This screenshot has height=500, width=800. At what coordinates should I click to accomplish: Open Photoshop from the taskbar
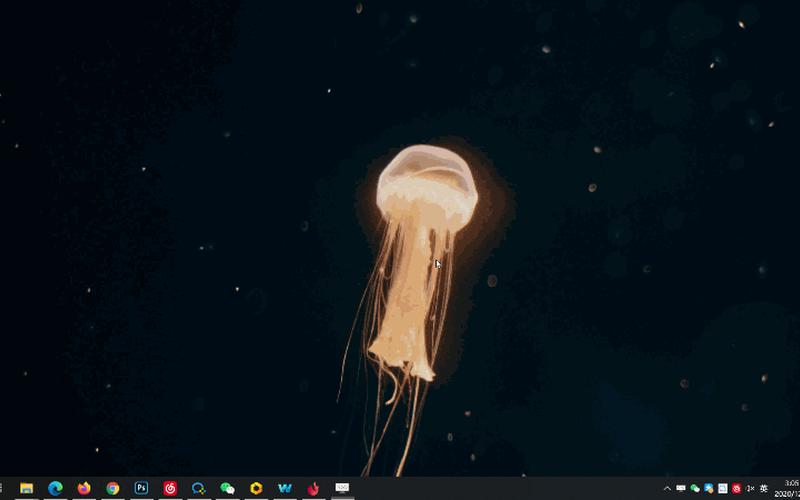(x=141, y=488)
